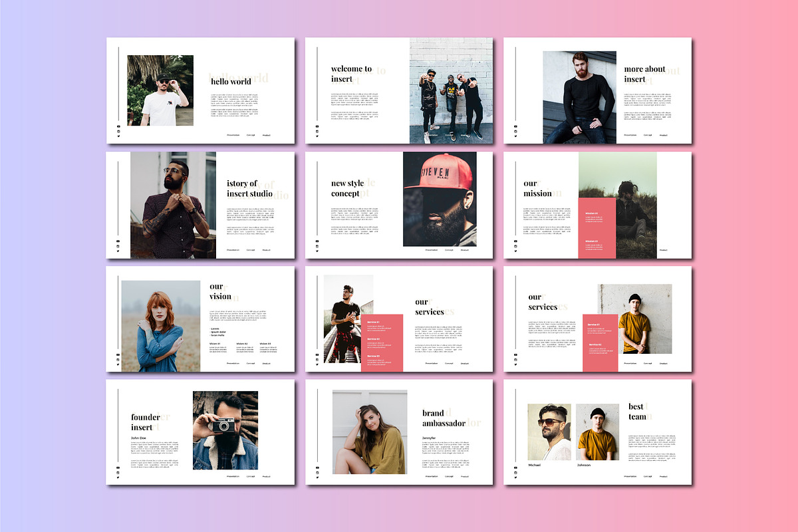Screen dimensions: 798x532
Task: Click Twitter icon on welcome to insert slide
Action: tap(317, 136)
